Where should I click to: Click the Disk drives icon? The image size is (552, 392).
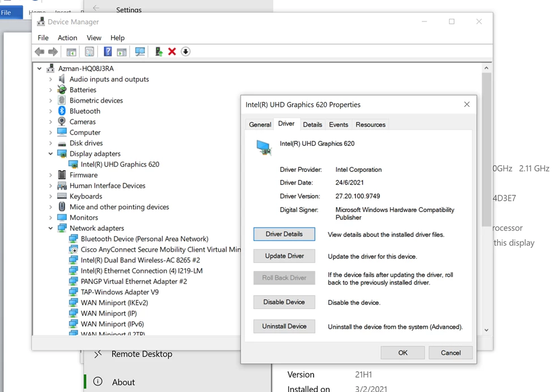[x=62, y=144]
